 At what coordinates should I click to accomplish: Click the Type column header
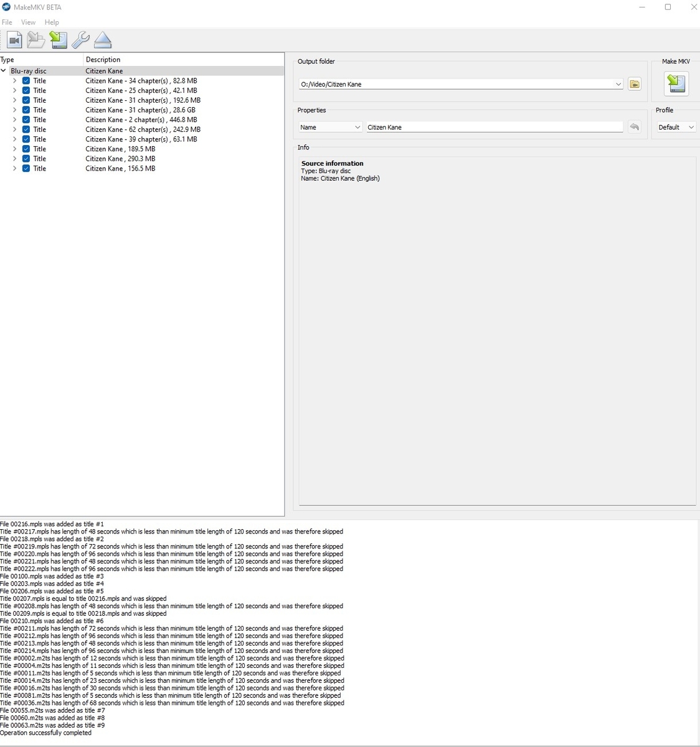(x=41, y=60)
